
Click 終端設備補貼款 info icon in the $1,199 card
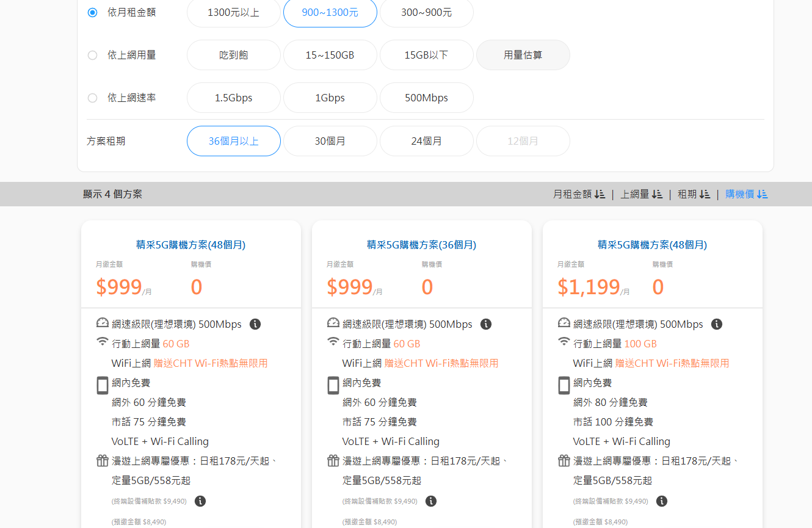pos(662,501)
